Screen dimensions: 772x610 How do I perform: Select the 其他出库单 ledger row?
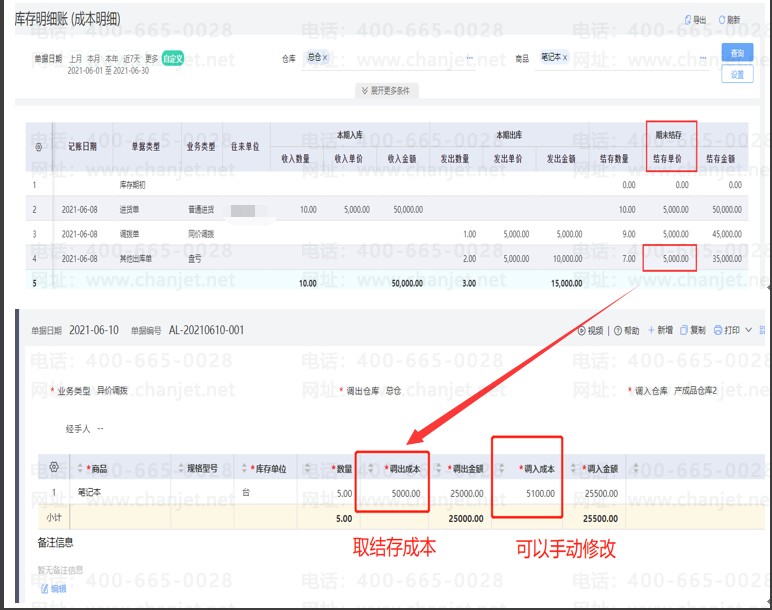387,258
